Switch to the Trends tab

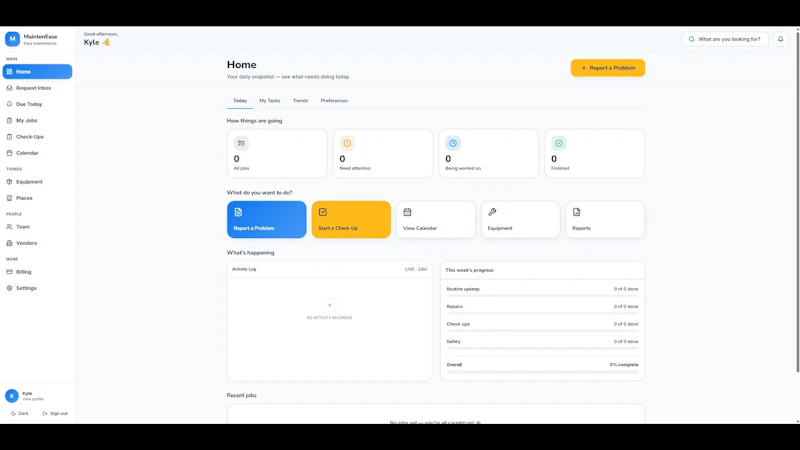point(301,101)
